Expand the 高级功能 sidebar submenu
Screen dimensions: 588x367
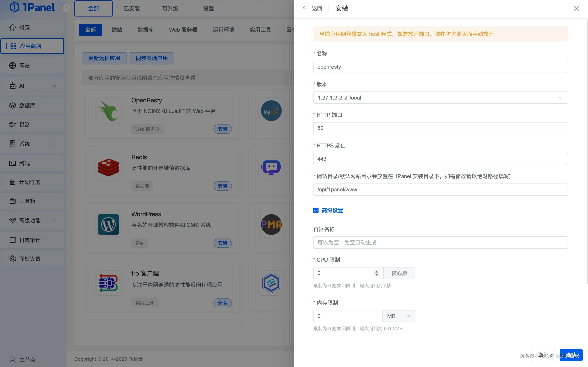pos(54,220)
